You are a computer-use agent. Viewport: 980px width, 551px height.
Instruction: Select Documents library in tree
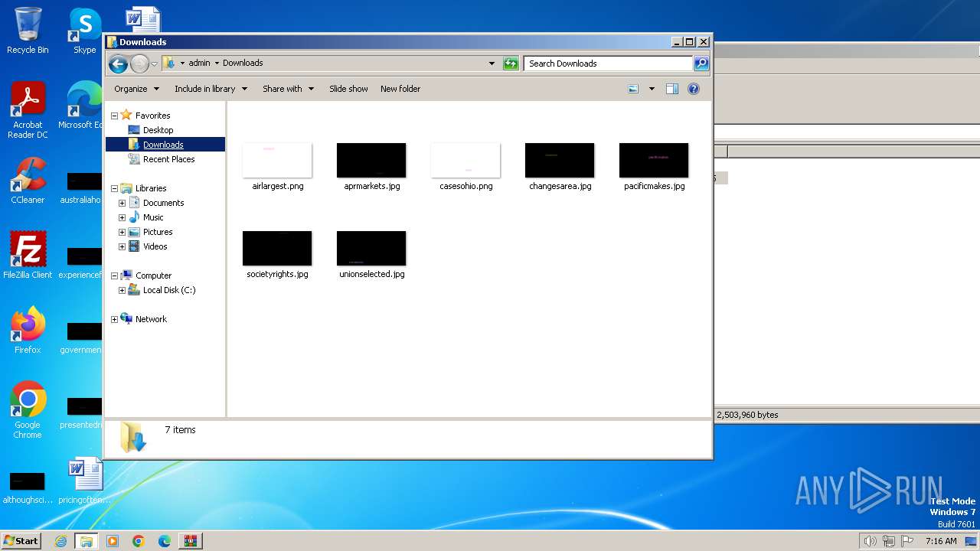click(x=163, y=203)
